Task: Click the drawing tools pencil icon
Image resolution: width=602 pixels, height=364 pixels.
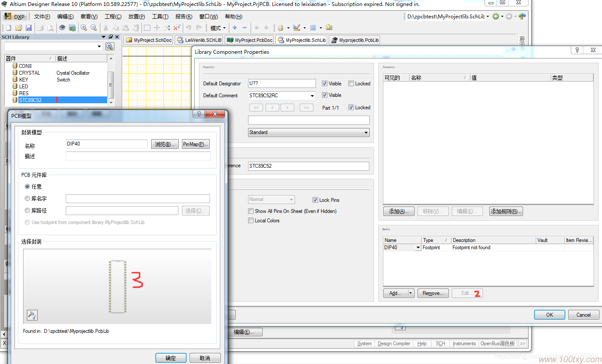Action: [x=297, y=28]
